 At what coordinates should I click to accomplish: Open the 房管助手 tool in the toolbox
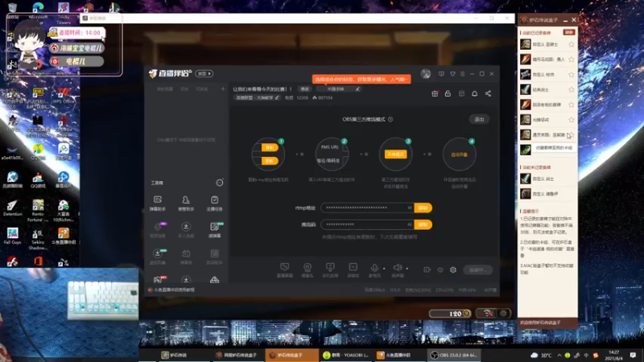186,203
